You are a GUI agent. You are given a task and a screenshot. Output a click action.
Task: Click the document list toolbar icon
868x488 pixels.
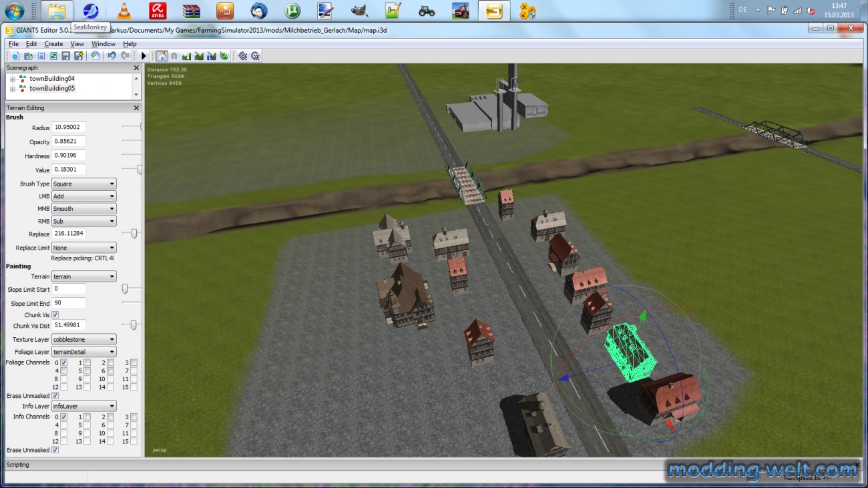(x=41, y=56)
